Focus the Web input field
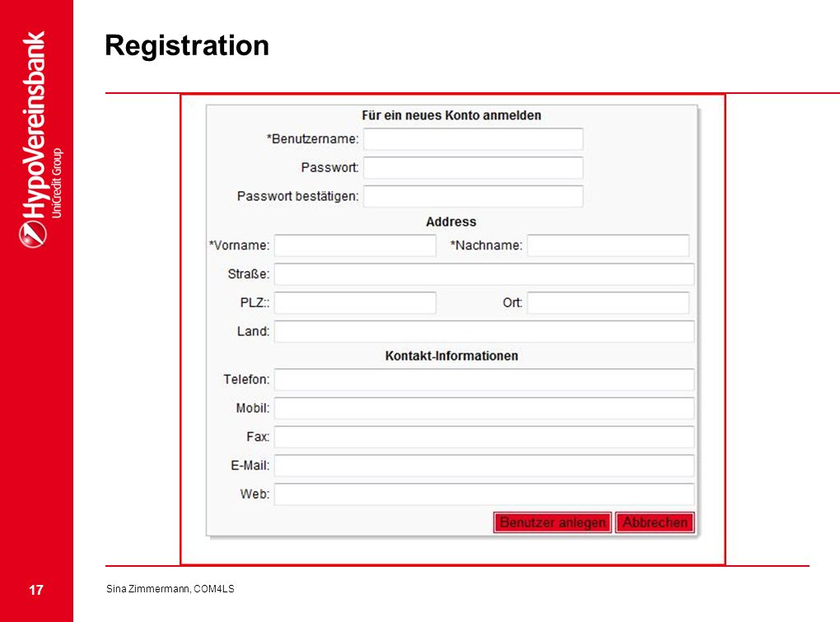The width and height of the screenshot is (840, 622). 484,494
